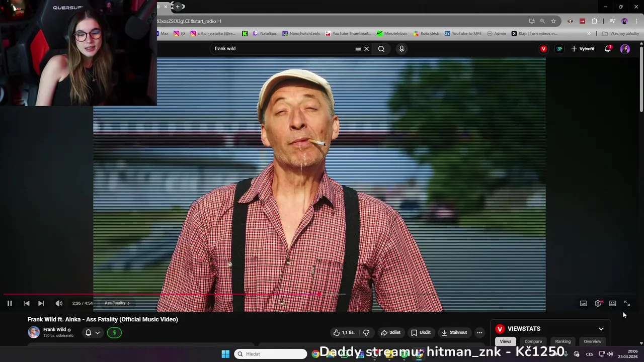Click the video playback area

(319, 176)
